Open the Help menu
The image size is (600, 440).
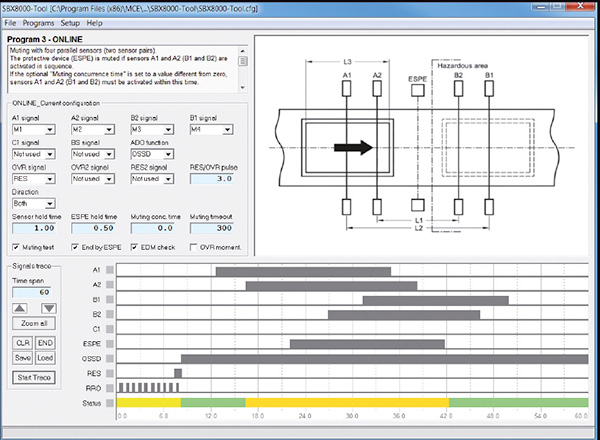click(94, 23)
